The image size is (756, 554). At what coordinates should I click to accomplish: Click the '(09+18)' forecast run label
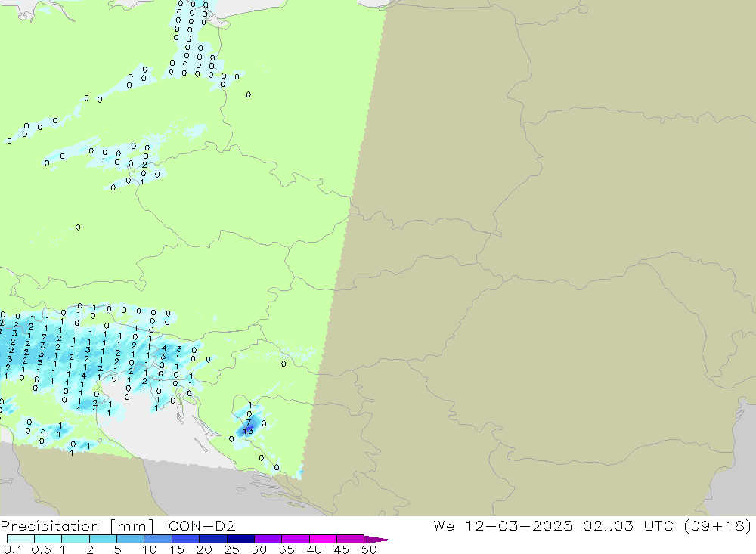click(718, 525)
